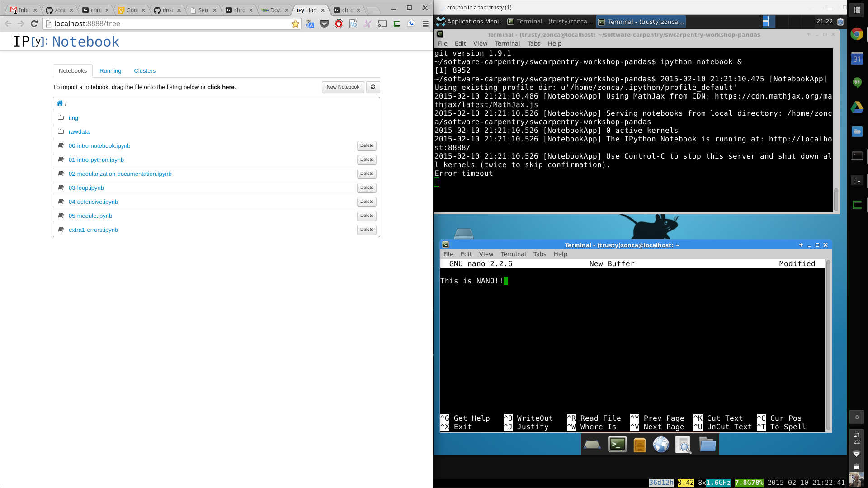Open the Applications Menu in Xfce panel

[x=468, y=21]
